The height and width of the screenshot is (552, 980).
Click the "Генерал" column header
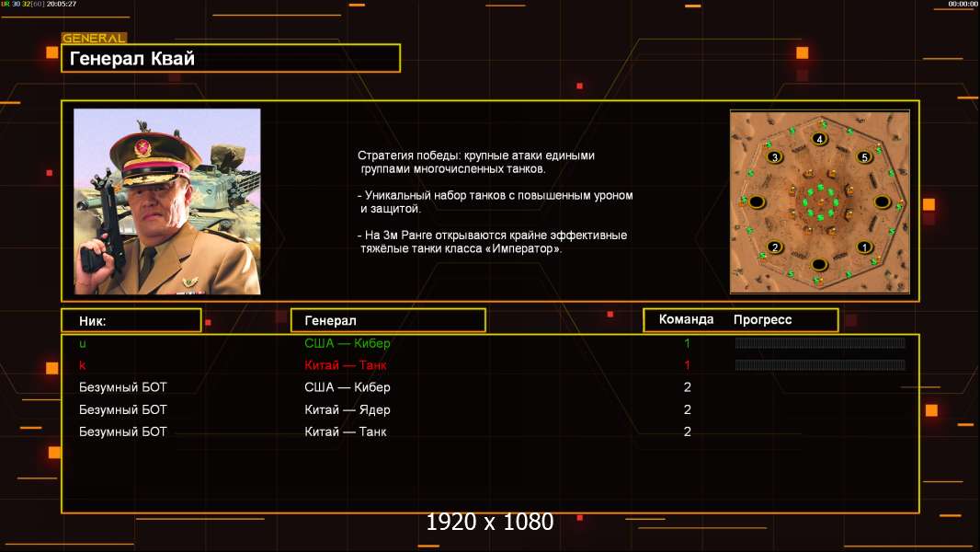point(388,321)
